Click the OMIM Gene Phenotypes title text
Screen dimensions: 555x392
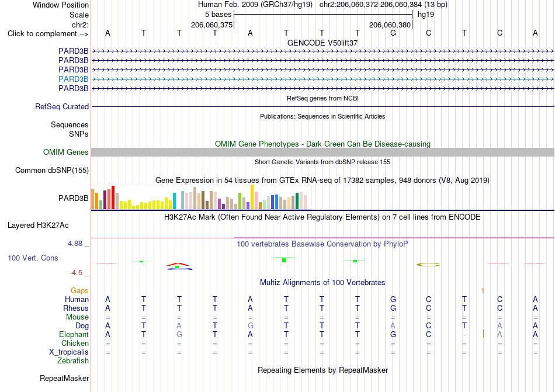pyautogui.click(x=322, y=144)
